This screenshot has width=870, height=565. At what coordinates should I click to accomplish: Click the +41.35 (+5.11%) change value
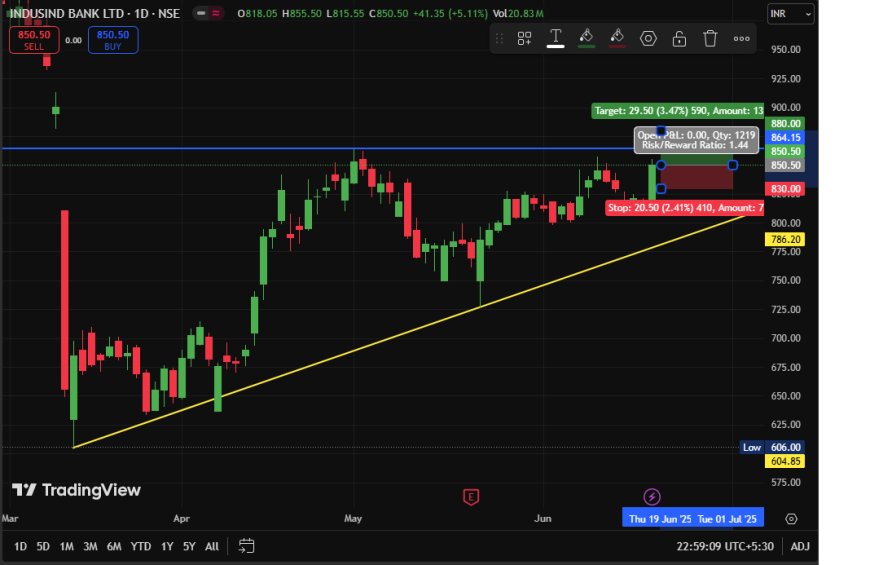[x=451, y=13]
